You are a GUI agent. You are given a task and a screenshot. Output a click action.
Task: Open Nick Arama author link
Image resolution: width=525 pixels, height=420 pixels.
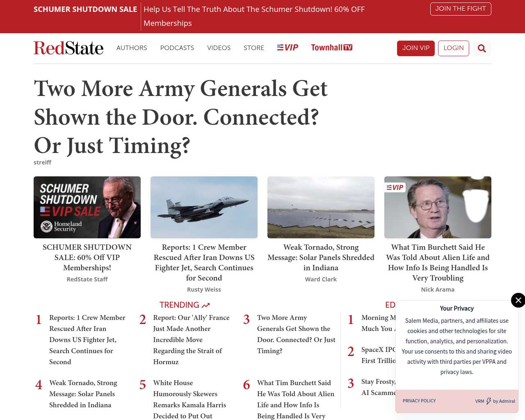point(438,290)
